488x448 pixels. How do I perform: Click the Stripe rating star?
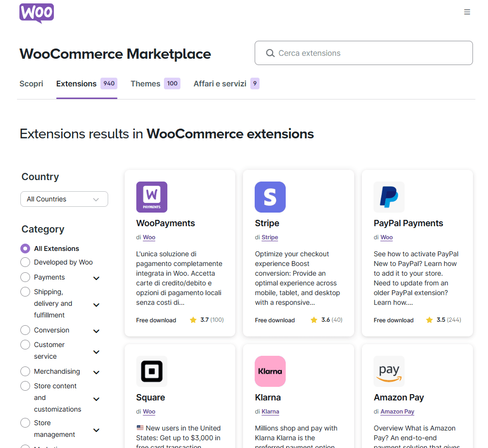point(314,320)
